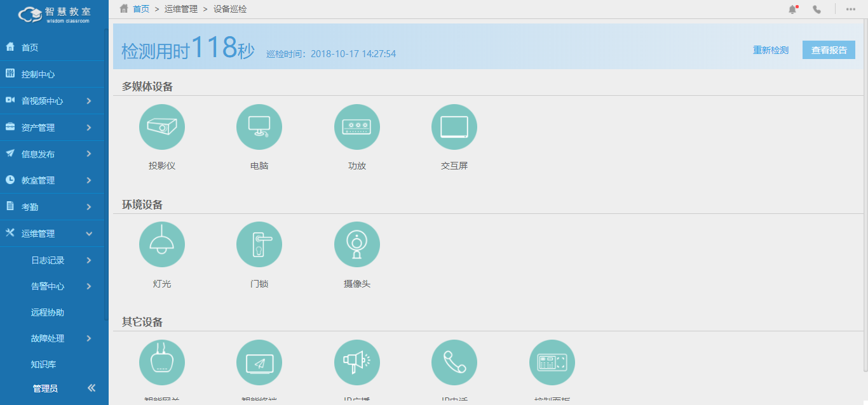868x405 pixels.
Task: Click the 重新检测 link
Action: [770, 50]
